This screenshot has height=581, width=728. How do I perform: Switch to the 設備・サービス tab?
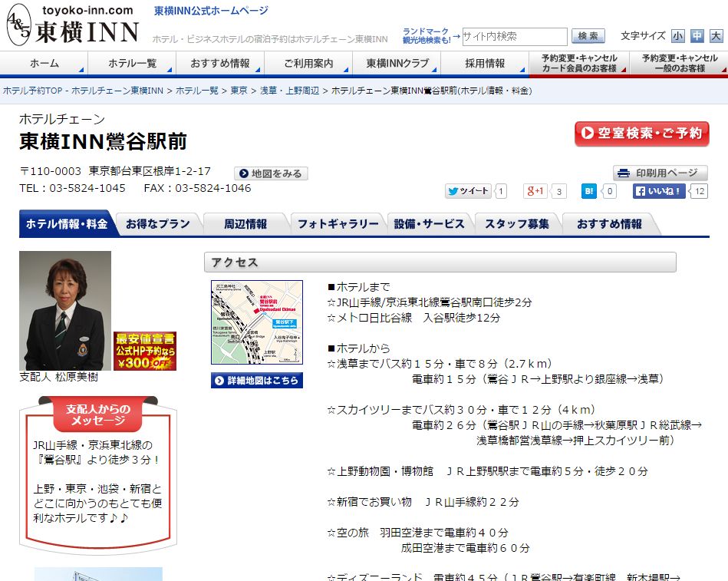point(429,224)
